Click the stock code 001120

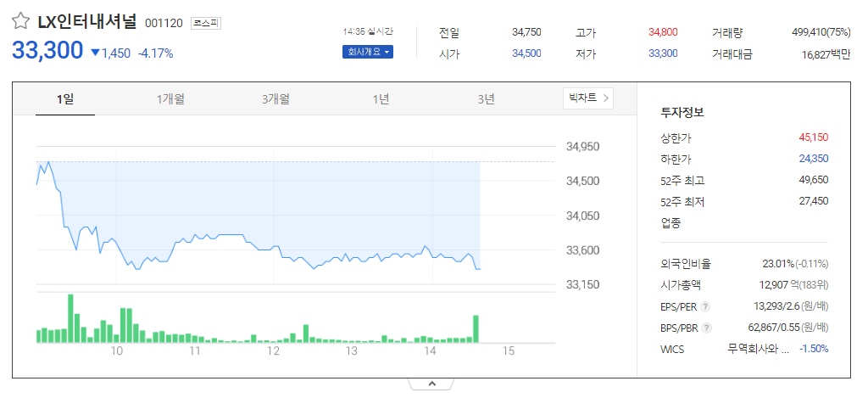[165, 23]
